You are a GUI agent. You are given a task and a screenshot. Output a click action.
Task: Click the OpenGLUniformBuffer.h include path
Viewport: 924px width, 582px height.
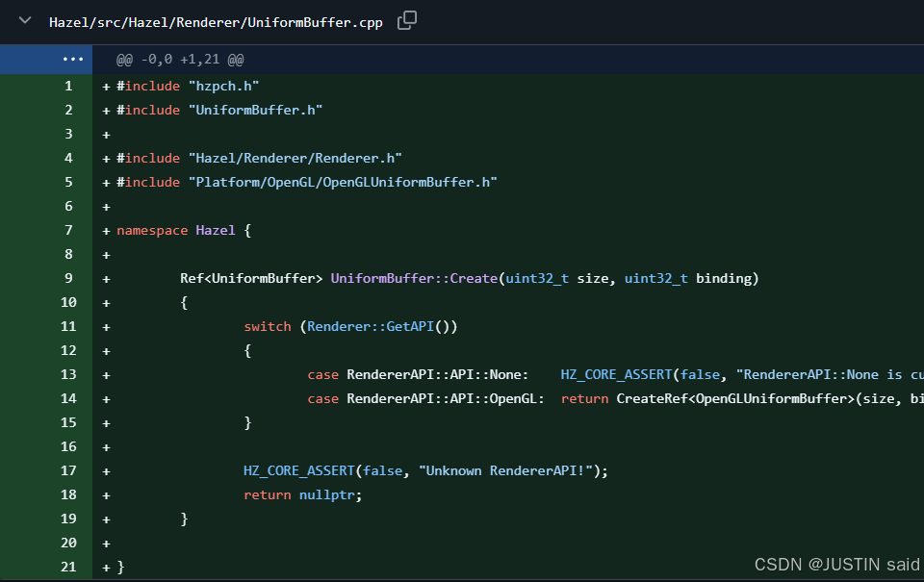click(x=343, y=182)
